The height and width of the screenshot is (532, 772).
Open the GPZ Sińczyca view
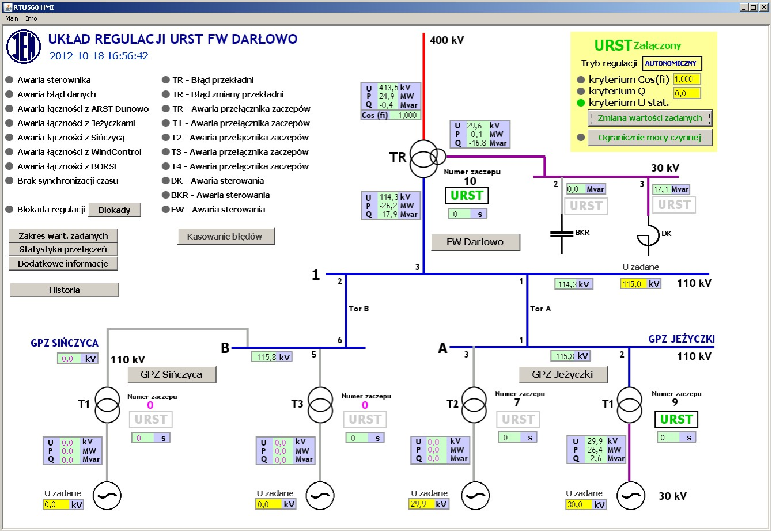pyautogui.click(x=172, y=375)
